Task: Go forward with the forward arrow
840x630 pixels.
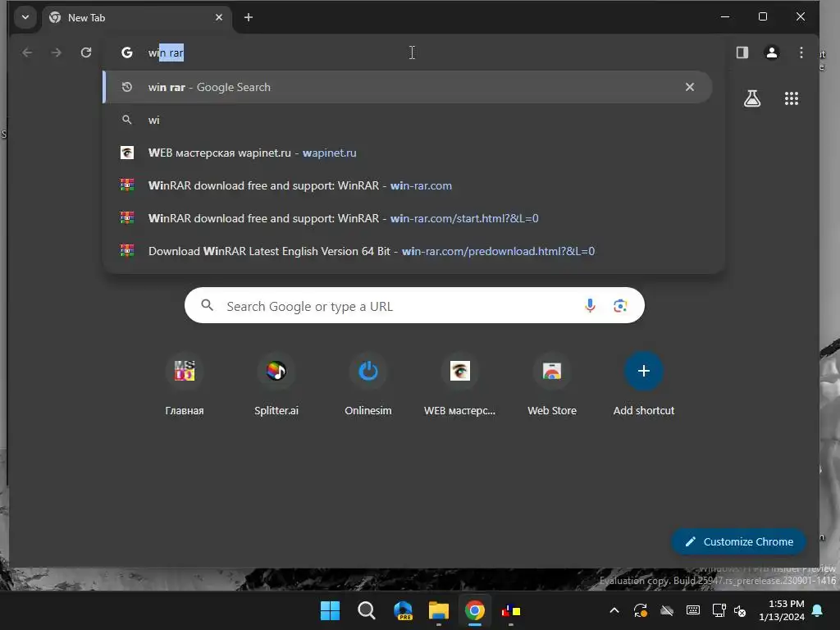Action: (x=57, y=52)
